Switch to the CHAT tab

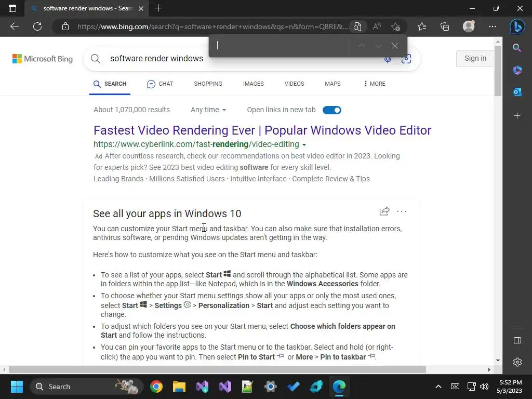pos(160,84)
